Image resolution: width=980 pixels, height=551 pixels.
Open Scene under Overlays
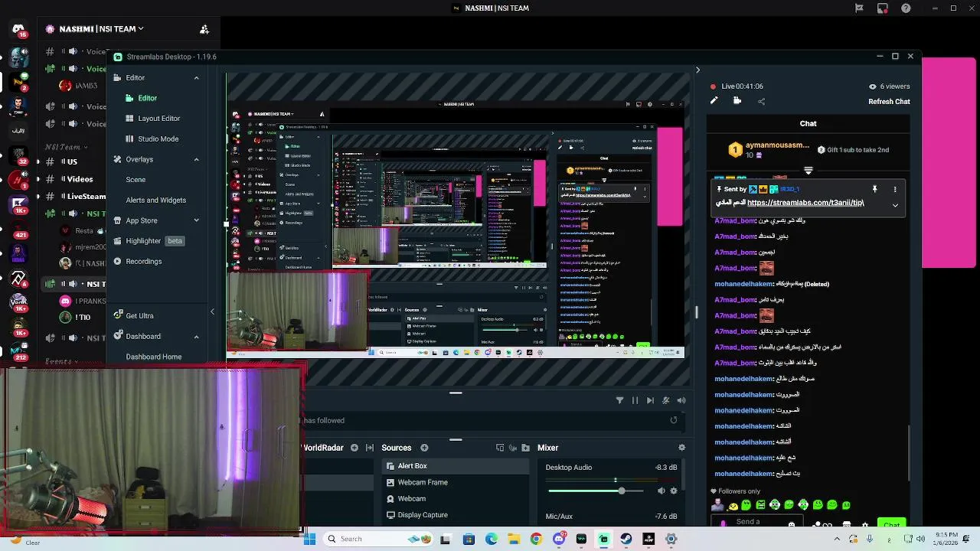(136, 180)
